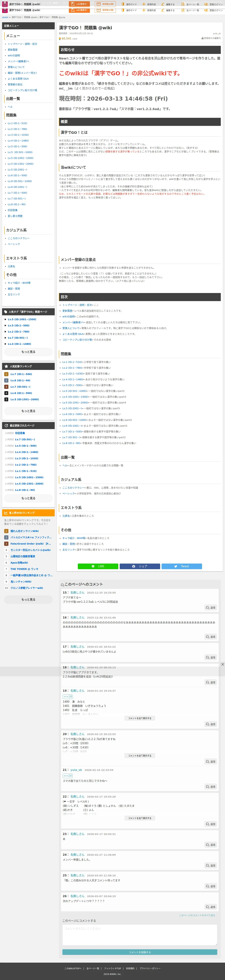Viewport: 225px width, 980px height.
Task: Focus the comment text area
Action: [140, 935]
